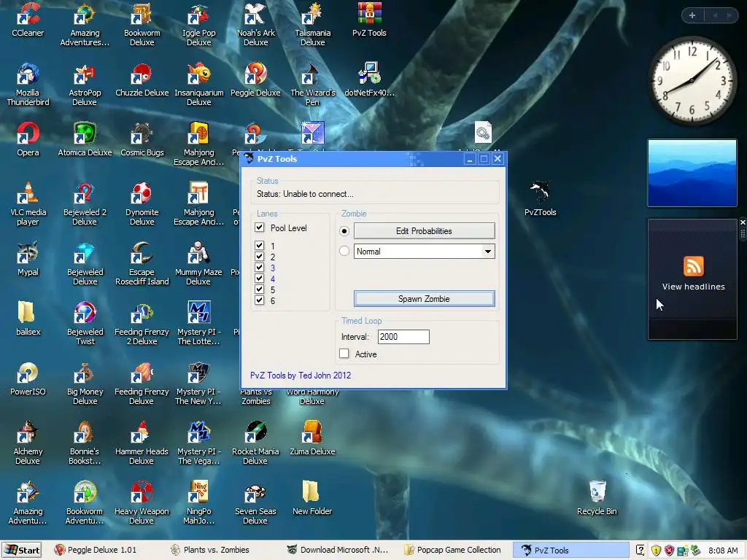Select the Edit Probabilities radio button
This screenshot has height=560, width=747.
(x=344, y=231)
